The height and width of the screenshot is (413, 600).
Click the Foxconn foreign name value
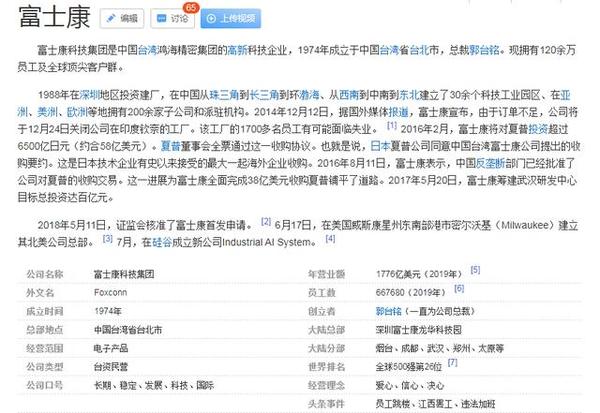(x=110, y=292)
